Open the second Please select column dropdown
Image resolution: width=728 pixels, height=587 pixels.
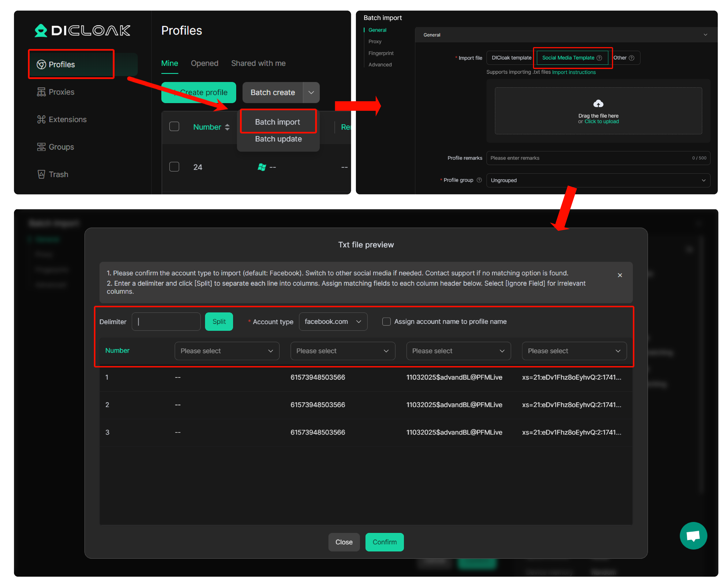[x=342, y=351]
